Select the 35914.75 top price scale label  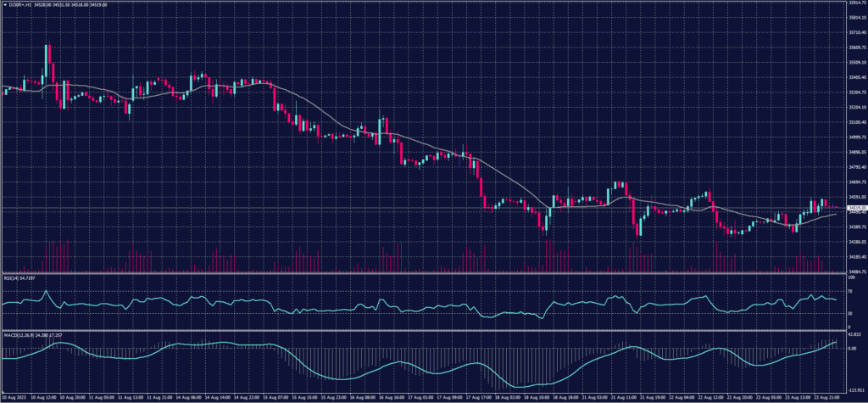tap(855, 3)
